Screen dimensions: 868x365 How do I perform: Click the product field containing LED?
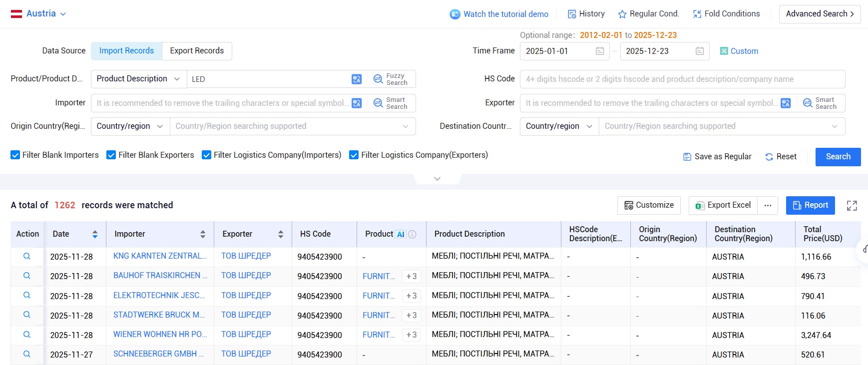[x=268, y=79]
